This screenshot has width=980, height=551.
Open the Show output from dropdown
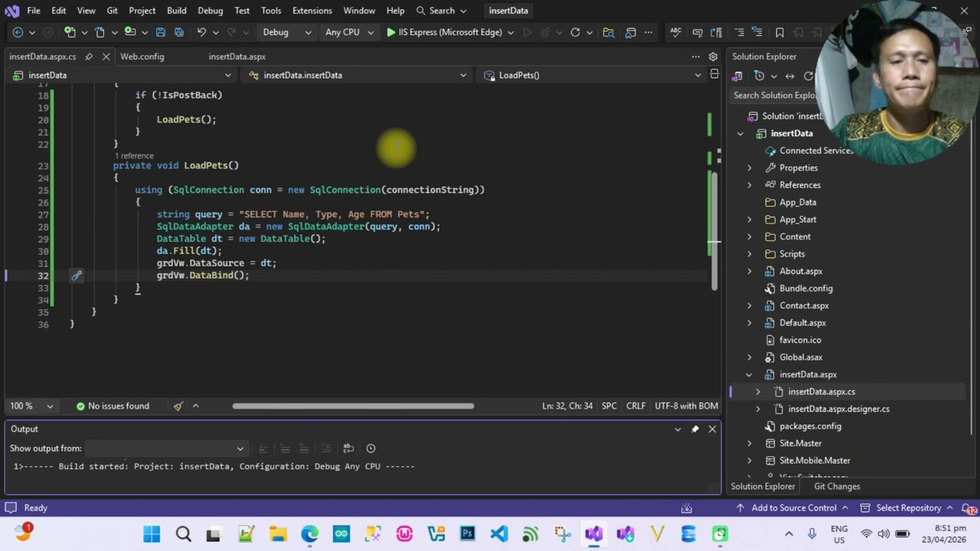click(x=165, y=448)
